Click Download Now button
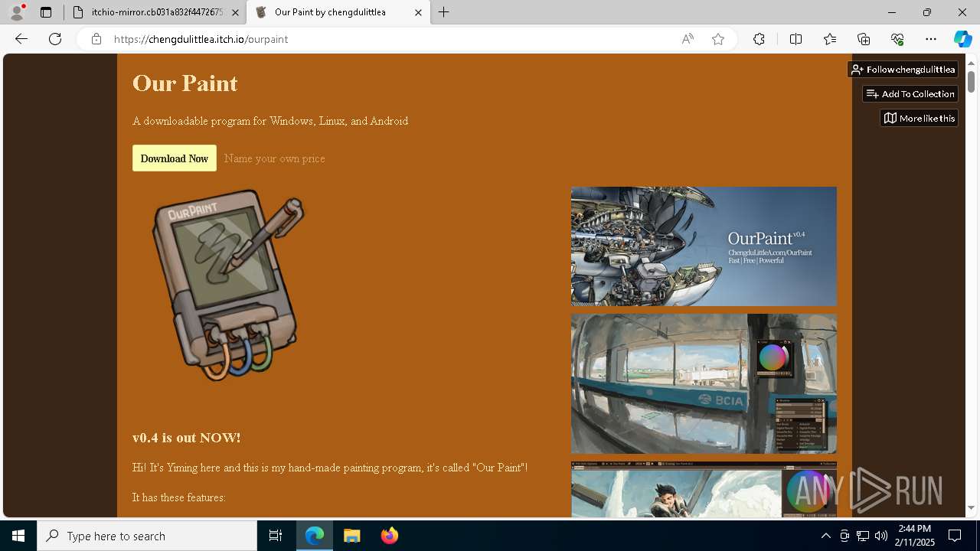 175,158
